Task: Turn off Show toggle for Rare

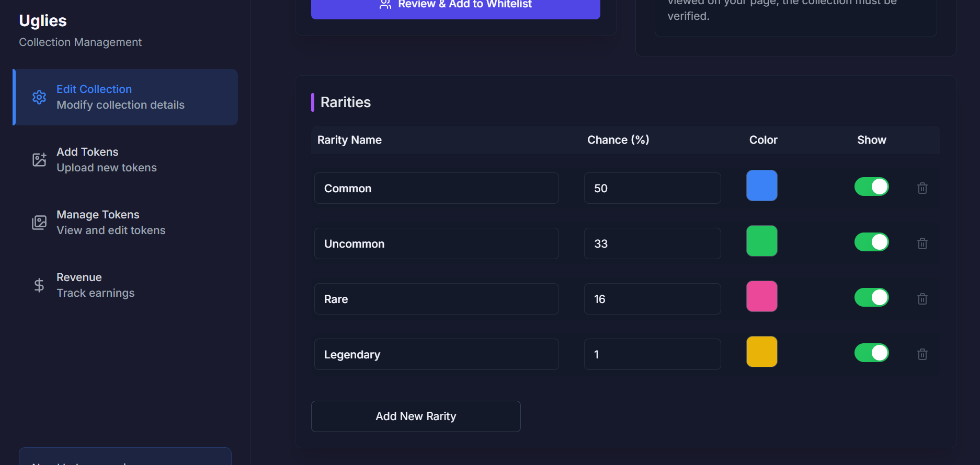Action: (x=871, y=297)
